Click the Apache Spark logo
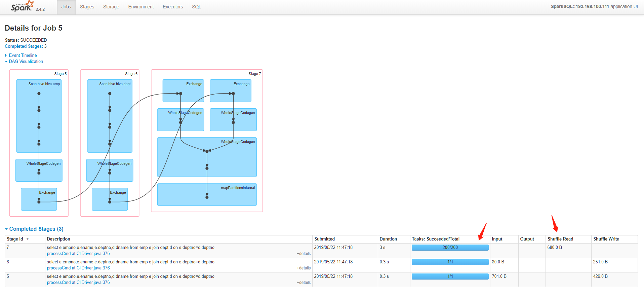 point(23,6)
